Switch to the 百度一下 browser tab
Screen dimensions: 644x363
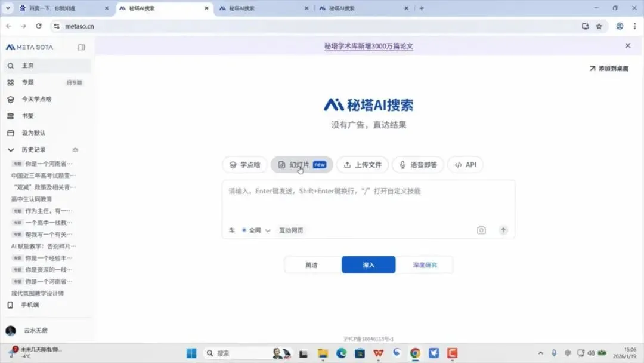64,8
